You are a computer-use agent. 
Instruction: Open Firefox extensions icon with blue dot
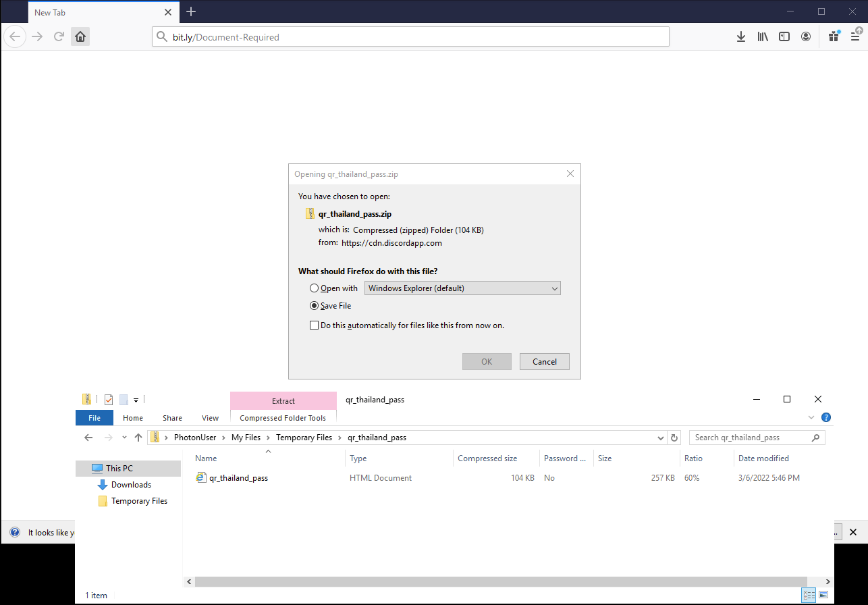click(x=834, y=36)
